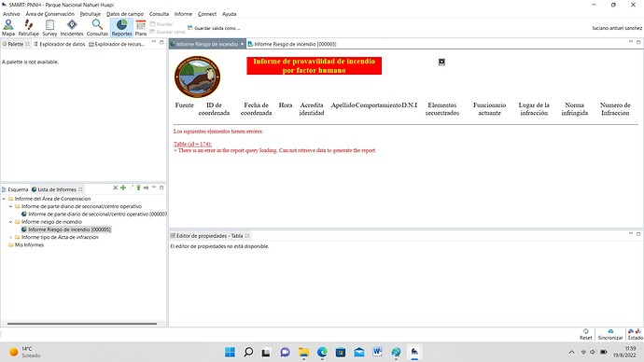
Task: Click the right arrow icon in report list
Action: pyautogui.click(x=147, y=188)
